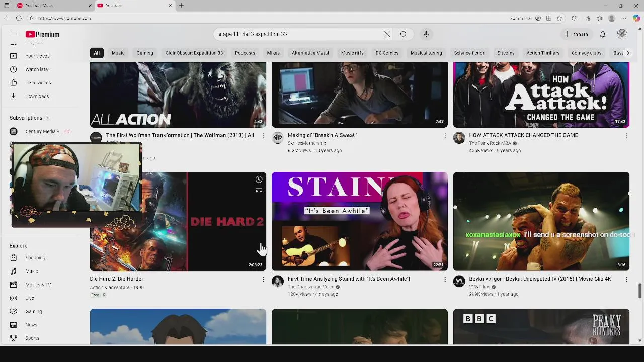Image resolution: width=644 pixels, height=362 pixels.
Task: Start voice search with the microphone icon
Action: 426,34
